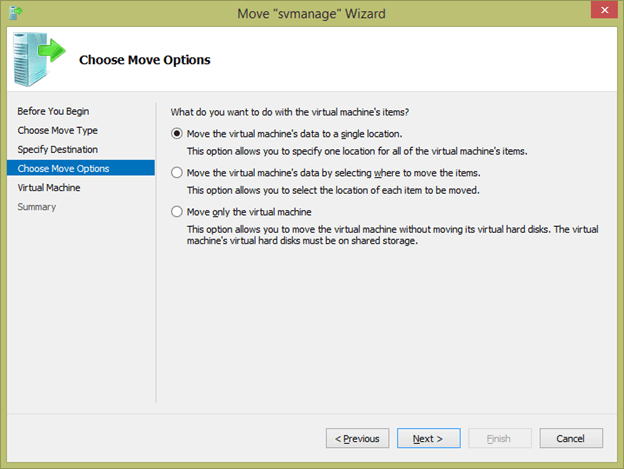Select "Move the virtual machine's data to a single location"
The height and width of the screenshot is (469, 624).
178,133
